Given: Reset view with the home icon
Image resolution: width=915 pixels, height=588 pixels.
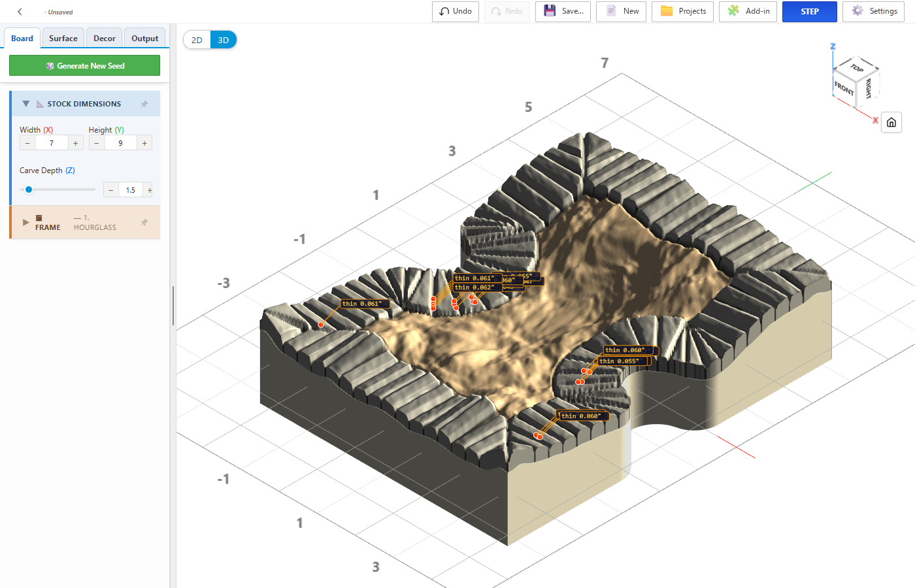Looking at the screenshot, I should tap(891, 122).
